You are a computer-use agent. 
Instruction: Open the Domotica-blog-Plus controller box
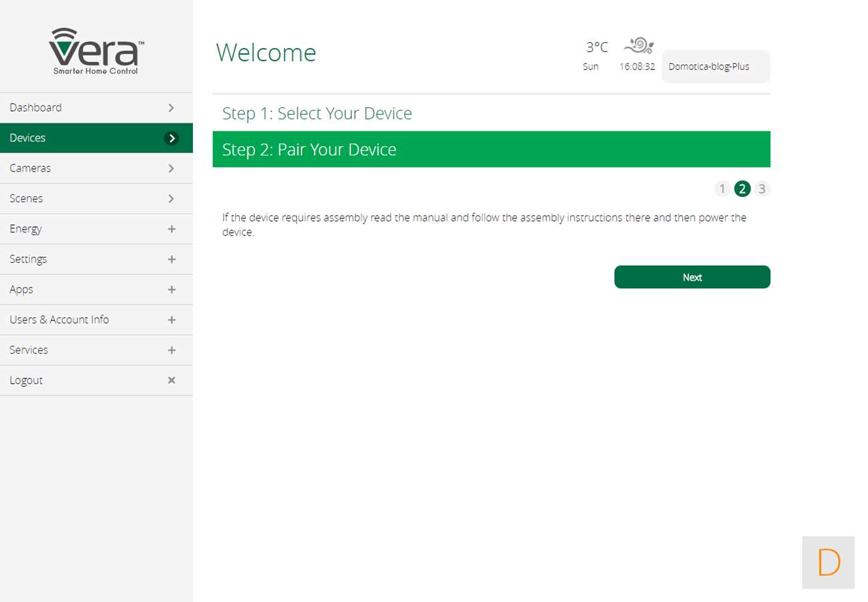click(x=715, y=67)
